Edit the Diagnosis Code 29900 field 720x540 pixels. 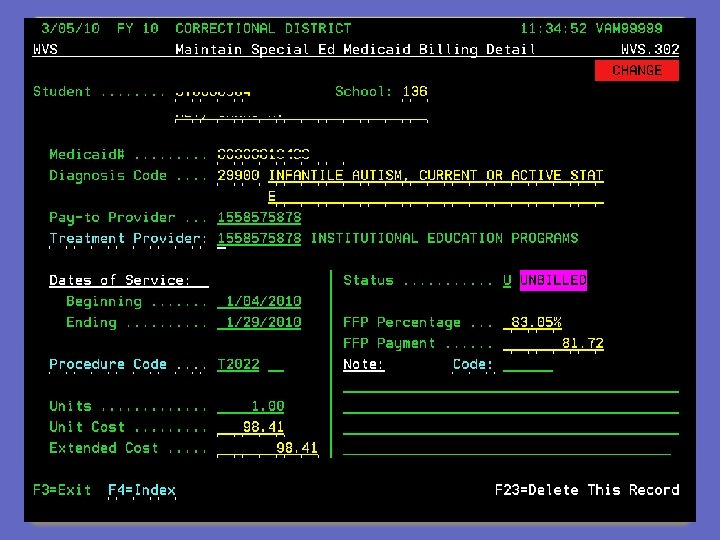(x=238, y=175)
